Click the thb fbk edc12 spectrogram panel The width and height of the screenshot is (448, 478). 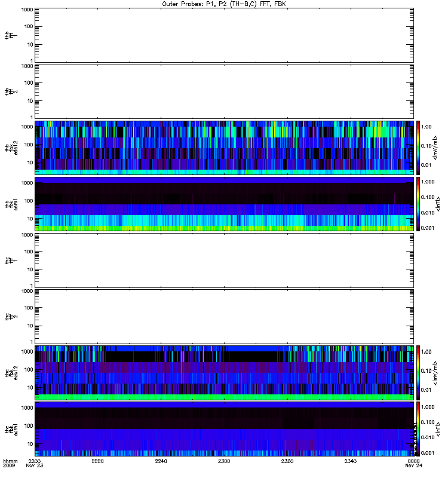click(224, 148)
